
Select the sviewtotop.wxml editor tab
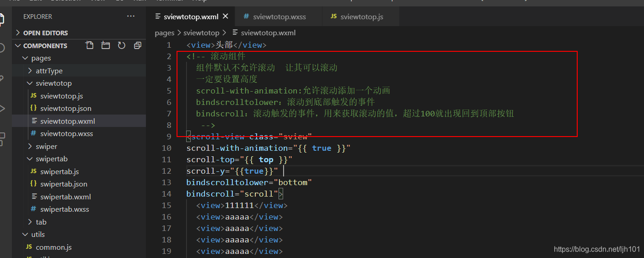coord(192,16)
